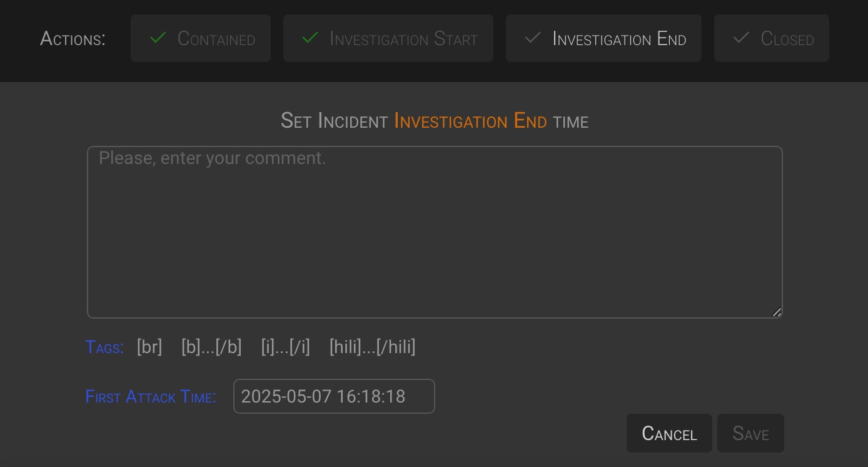
Task: Edit the First Attack Time field
Action: tap(334, 396)
